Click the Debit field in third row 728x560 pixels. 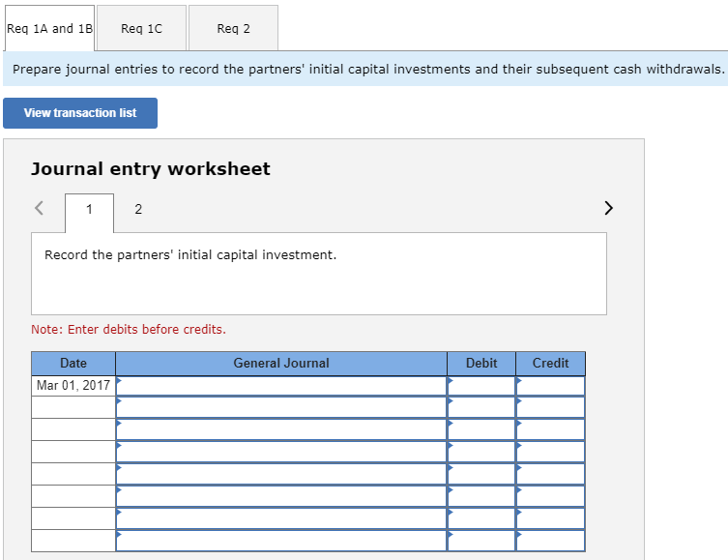[481, 429]
